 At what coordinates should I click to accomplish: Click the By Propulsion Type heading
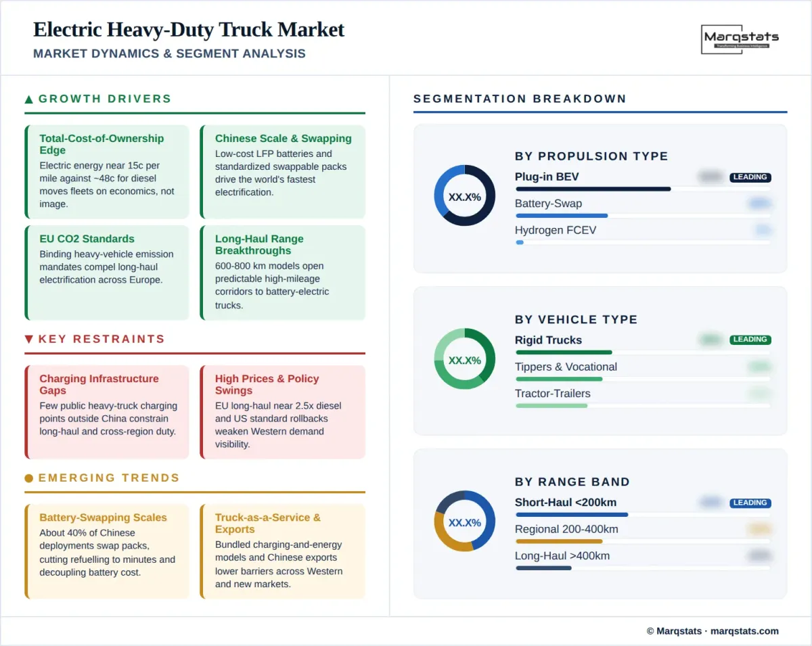(591, 156)
